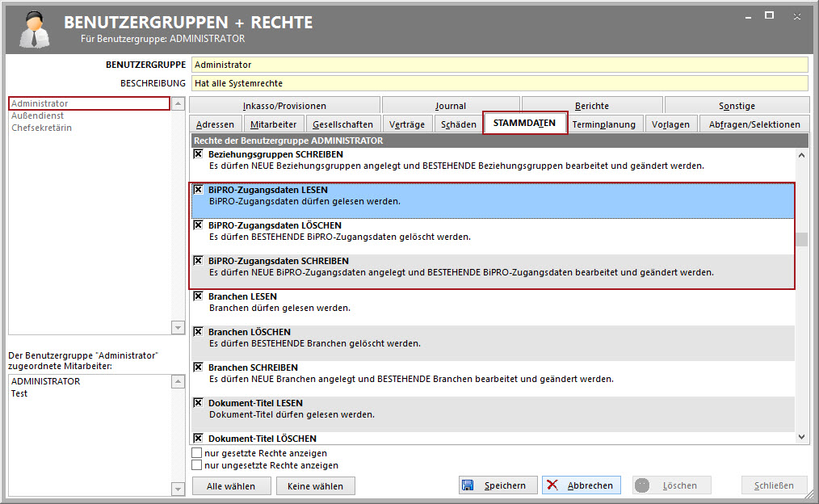Click the floppy disk icon on Speichern
The image size is (819, 504).
point(468,485)
